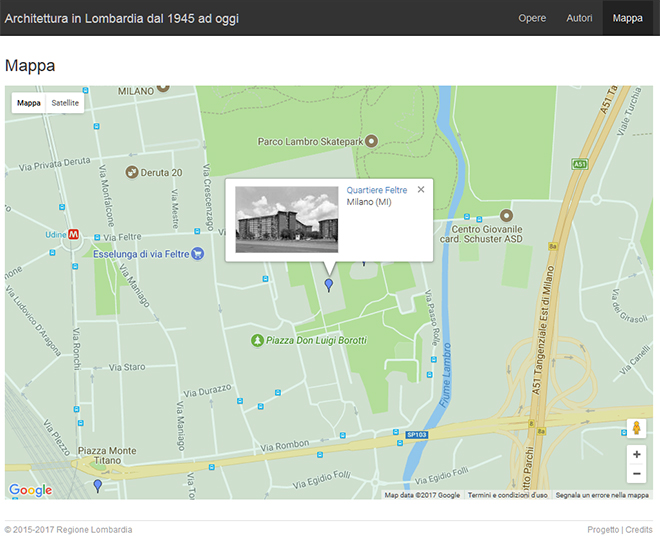Click the Street View pegman icon
Screen dimensions: 660x543
coord(636,428)
